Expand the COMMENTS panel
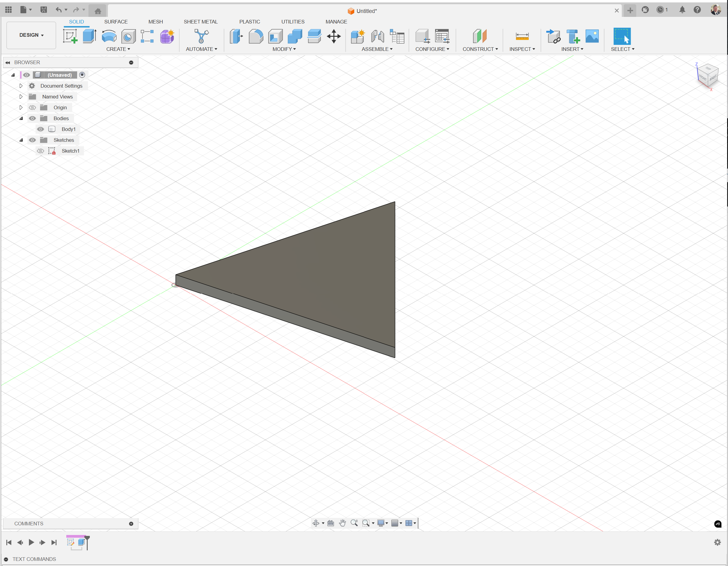This screenshot has height=566, width=728. [x=131, y=523]
